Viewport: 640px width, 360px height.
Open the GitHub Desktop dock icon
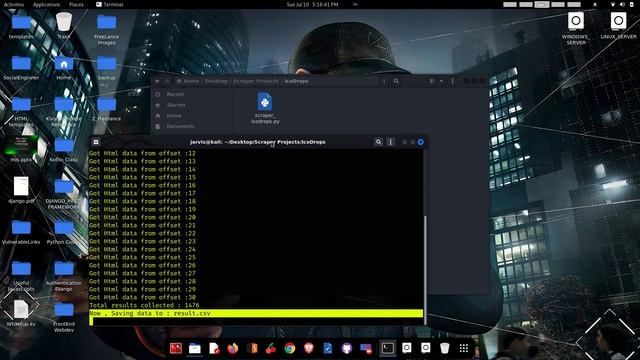(x=347, y=348)
